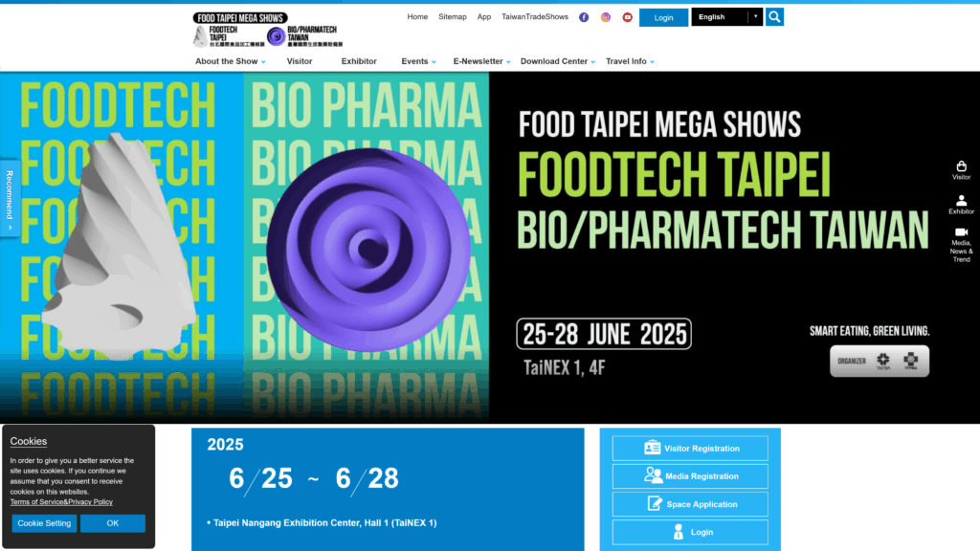980x551 pixels.
Task: Open the Visitor shortcut in side panel
Action: point(961,170)
